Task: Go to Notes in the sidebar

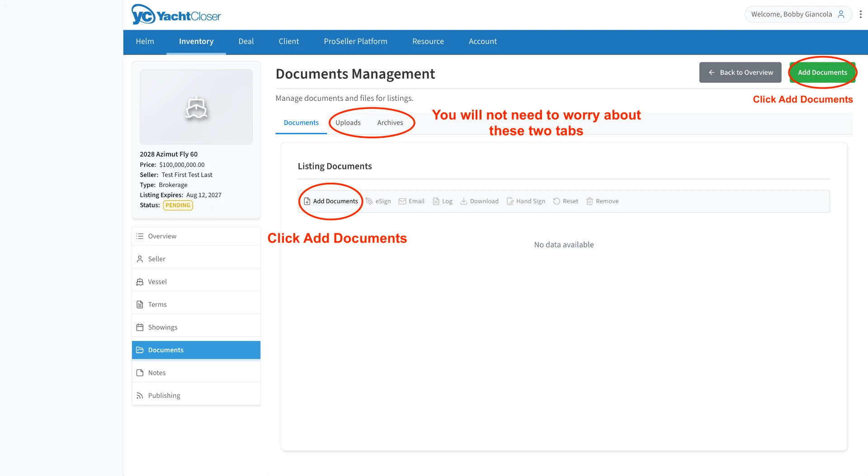Action: (196, 373)
